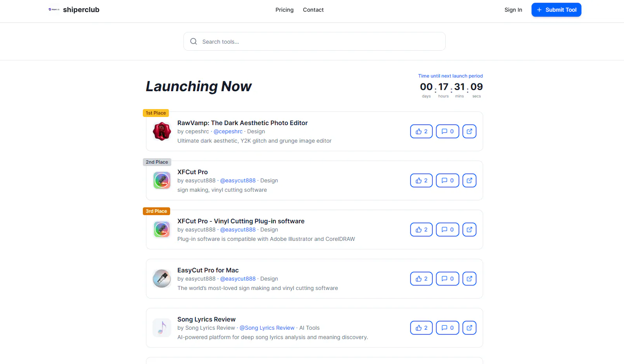
Task: Open the EasyCut Pro for Mac title
Action: [x=208, y=270]
